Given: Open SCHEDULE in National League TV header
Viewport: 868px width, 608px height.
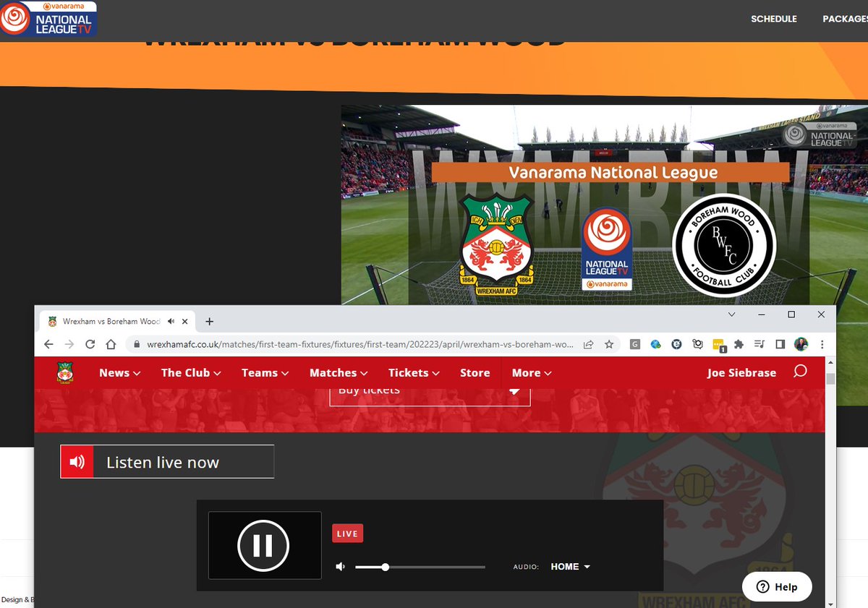Looking at the screenshot, I should 773,19.
